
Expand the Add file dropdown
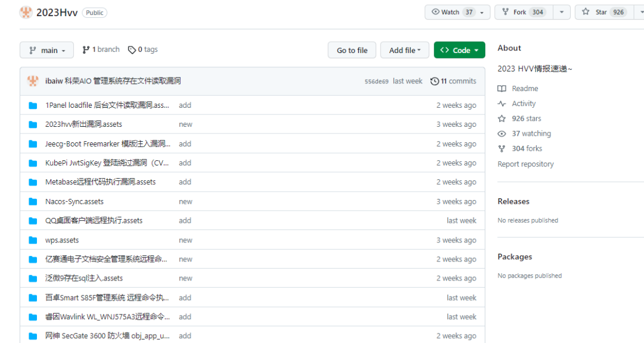pos(404,50)
